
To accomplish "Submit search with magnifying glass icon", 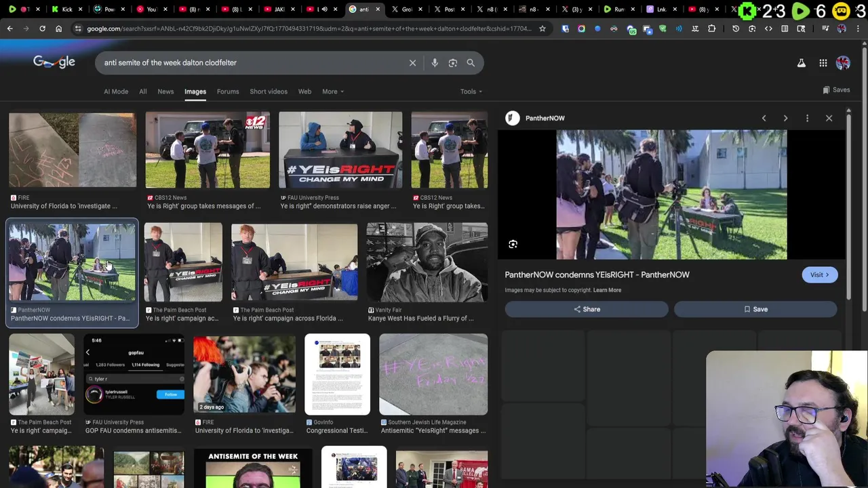I will [x=471, y=63].
